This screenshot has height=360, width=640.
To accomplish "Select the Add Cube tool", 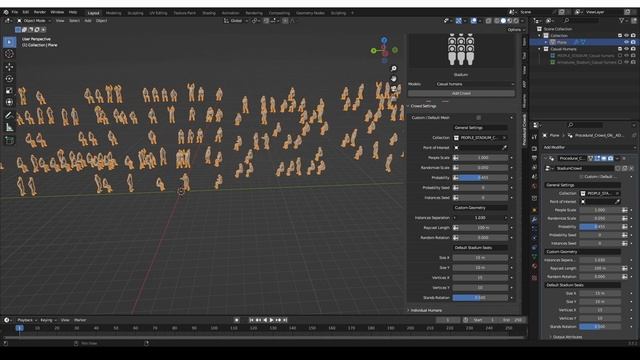I will tap(9, 140).
